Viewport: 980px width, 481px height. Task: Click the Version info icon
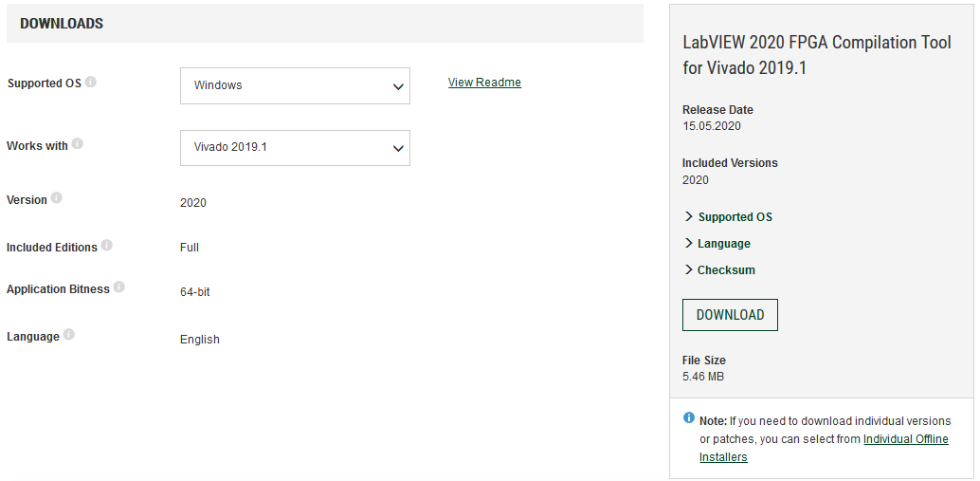click(x=56, y=198)
